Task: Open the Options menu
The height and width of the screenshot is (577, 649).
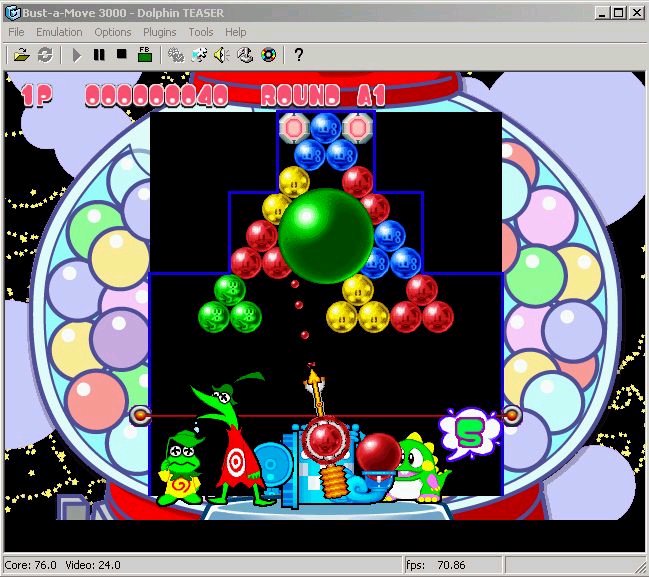Action: [x=113, y=32]
